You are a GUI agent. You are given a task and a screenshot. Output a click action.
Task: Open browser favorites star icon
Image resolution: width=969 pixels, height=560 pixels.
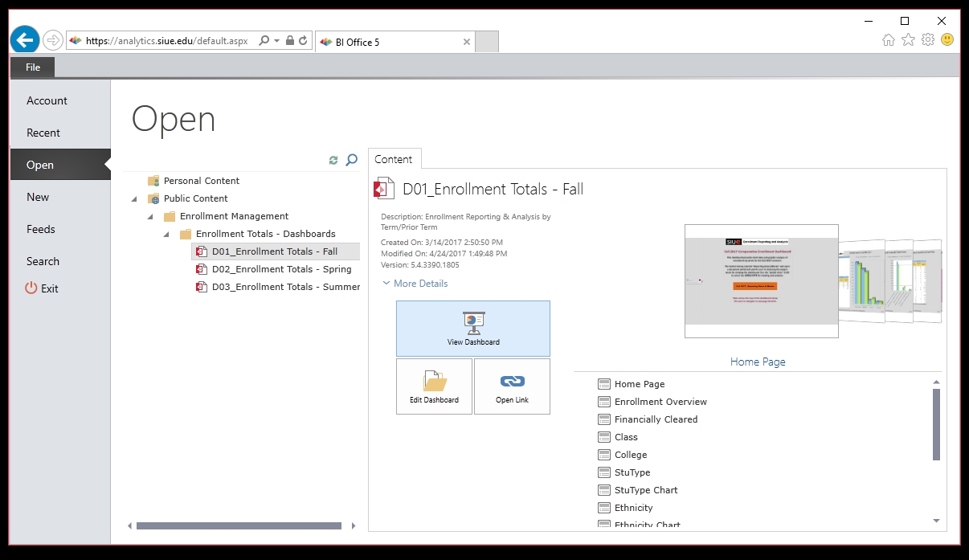908,39
